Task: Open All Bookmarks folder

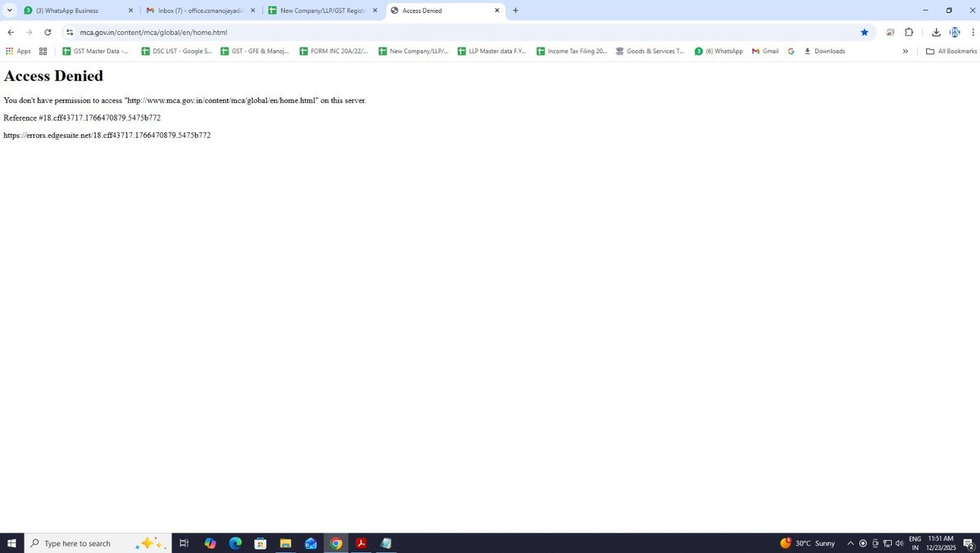Action: click(x=951, y=51)
